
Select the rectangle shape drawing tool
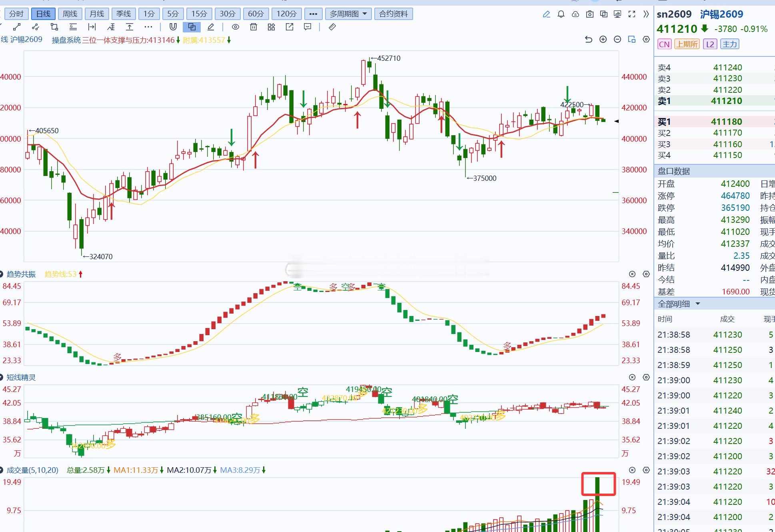click(x=54, y=27)
